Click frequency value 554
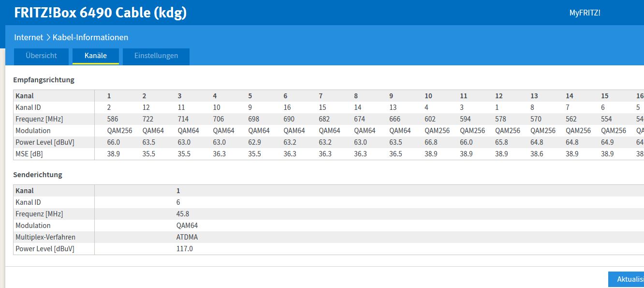Screen dimensions: 644x288 click(x=607, y=119)
